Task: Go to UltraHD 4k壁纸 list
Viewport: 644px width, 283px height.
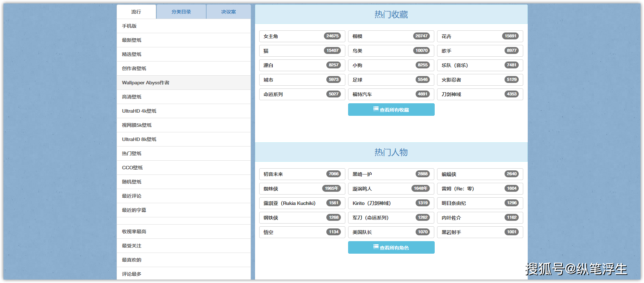Action: point(139,111)
